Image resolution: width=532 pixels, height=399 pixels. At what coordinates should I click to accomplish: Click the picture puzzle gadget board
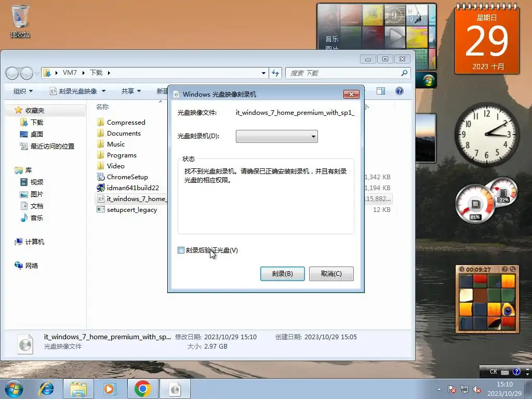[x=487, y=303]
